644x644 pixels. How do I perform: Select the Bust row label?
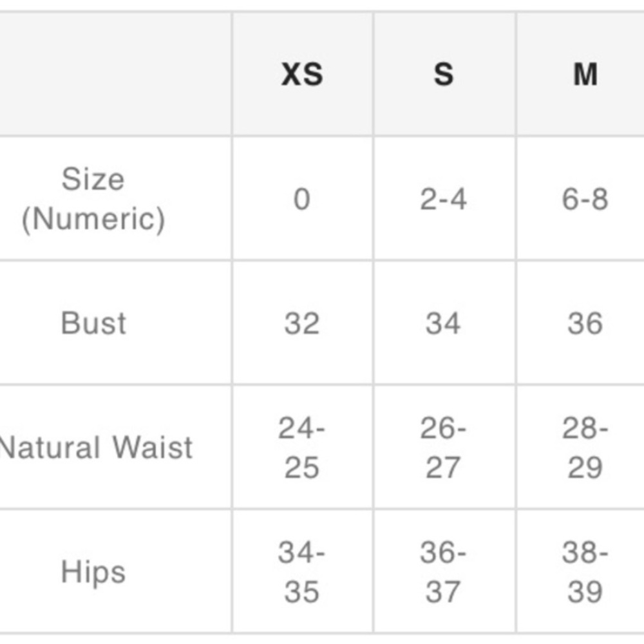pyautogui.click(x=93, y=323)
